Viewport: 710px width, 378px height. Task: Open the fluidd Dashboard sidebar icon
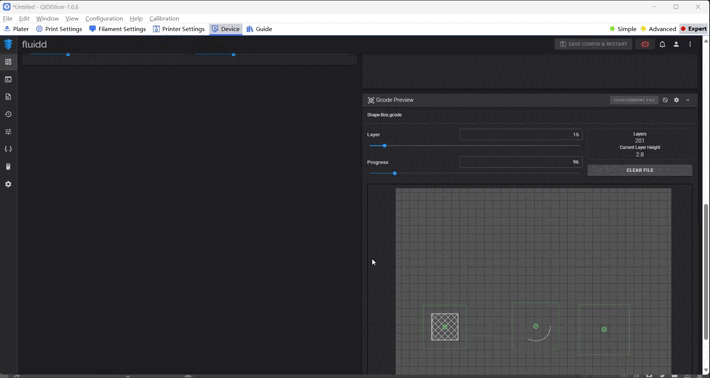pyautogui.click(x=8, y=62)
